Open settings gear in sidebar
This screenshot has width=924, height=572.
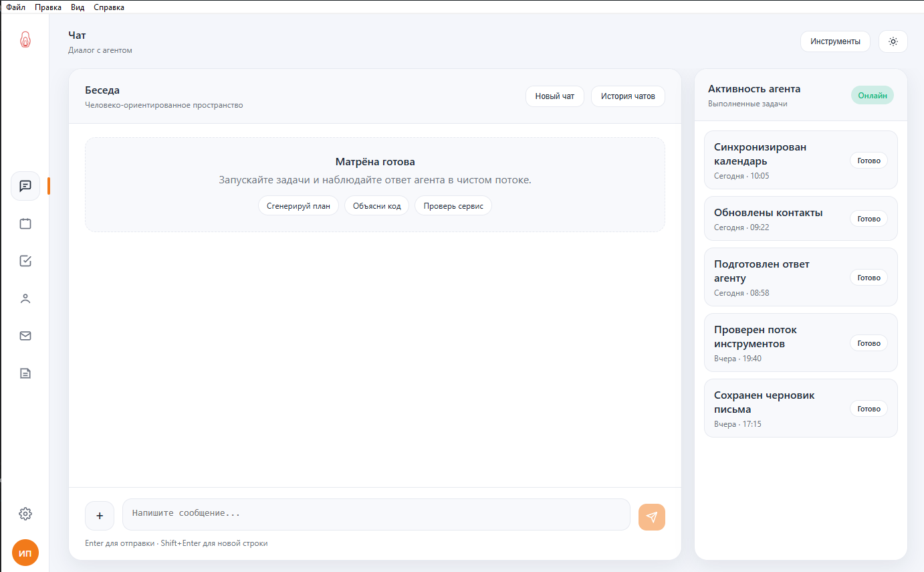(x=25, y=514)
